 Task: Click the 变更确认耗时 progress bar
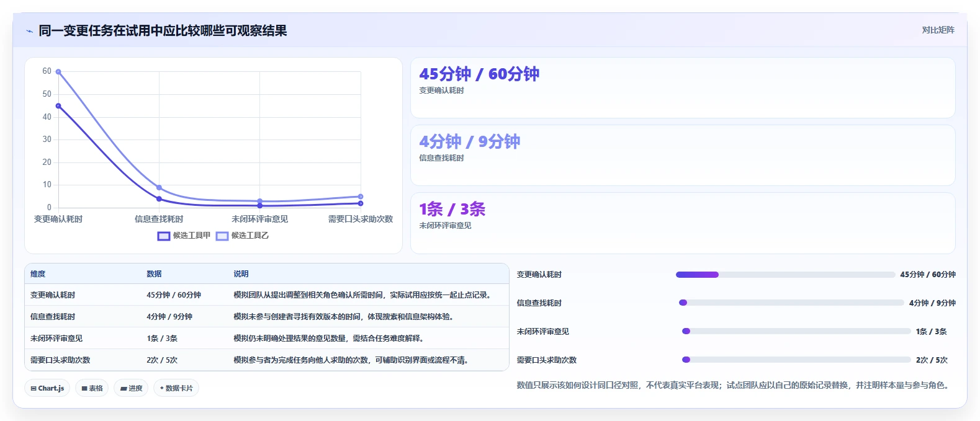coord(785,274)
